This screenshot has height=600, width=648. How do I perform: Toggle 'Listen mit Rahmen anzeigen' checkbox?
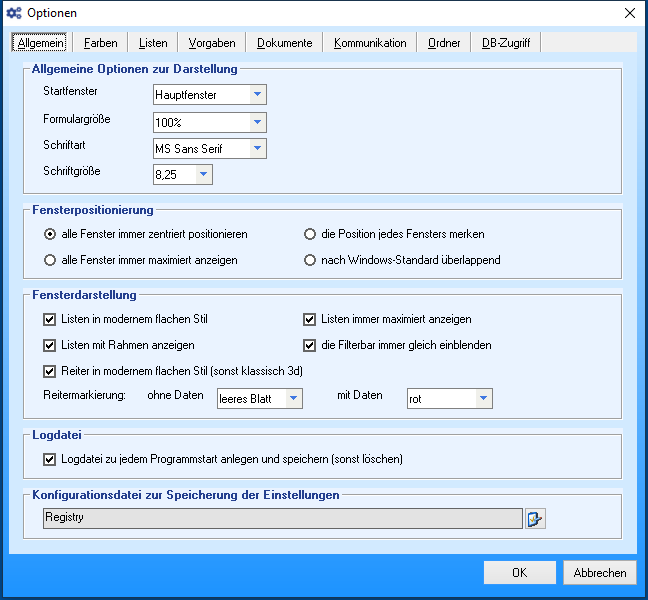click(50, 346)
